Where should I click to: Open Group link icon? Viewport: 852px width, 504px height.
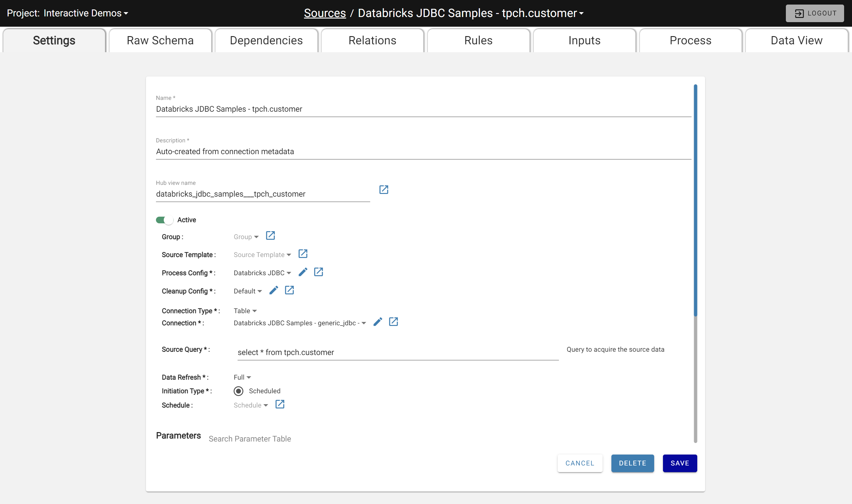(x=270, y=236)
